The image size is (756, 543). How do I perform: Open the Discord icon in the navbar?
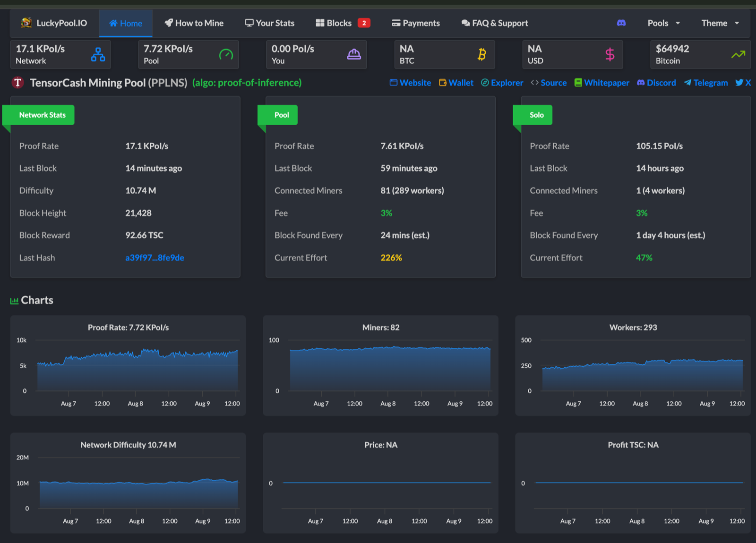pyautogui.click(x=621, y=23)
